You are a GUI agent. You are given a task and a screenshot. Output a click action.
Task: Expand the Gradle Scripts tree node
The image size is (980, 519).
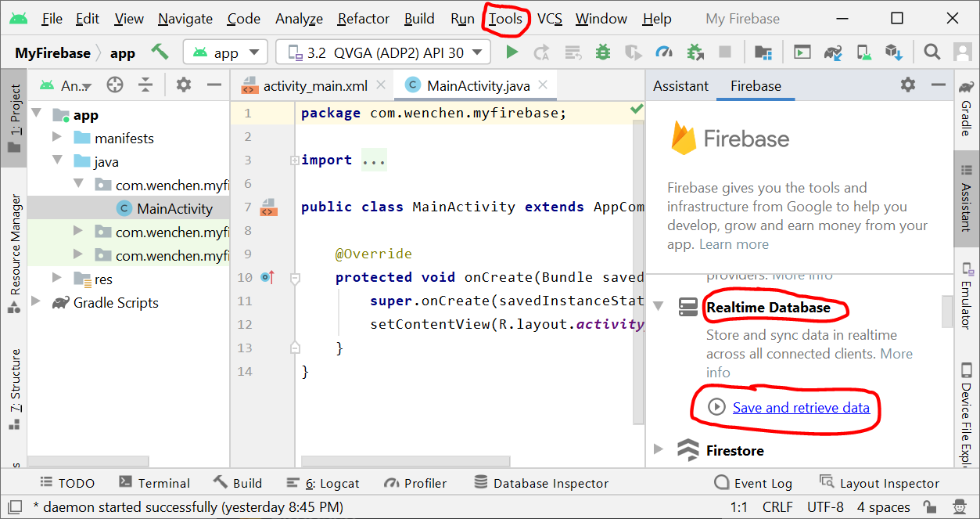36,302
